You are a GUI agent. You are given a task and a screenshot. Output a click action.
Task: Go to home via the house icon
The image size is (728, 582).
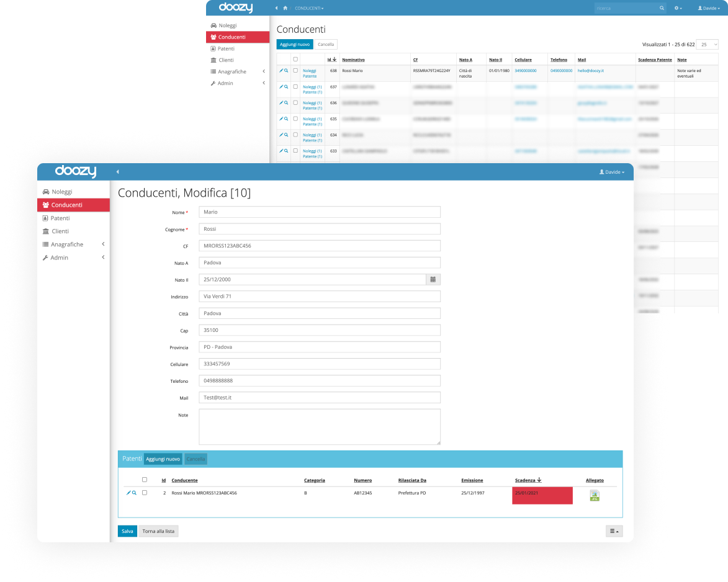285,8
